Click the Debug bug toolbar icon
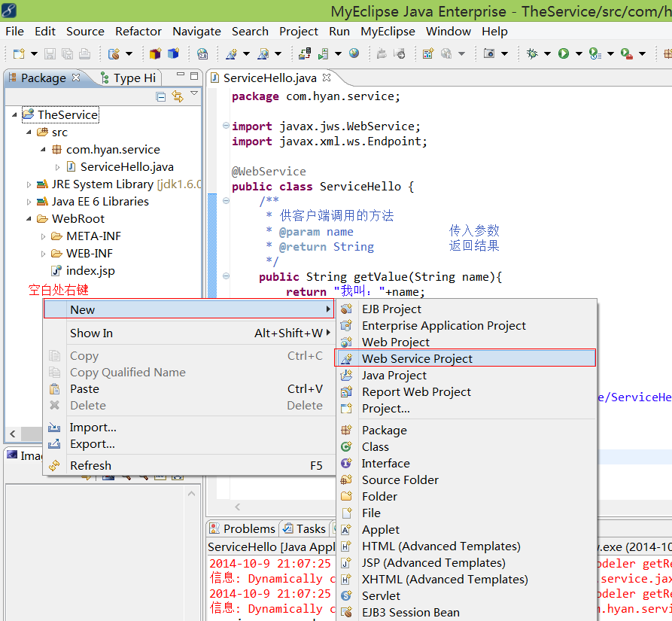 pyautogui.click(x=532, y=53)
